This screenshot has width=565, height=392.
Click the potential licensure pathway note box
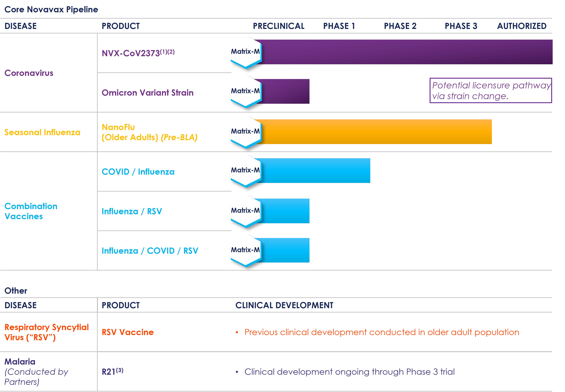tap(491, 90)
